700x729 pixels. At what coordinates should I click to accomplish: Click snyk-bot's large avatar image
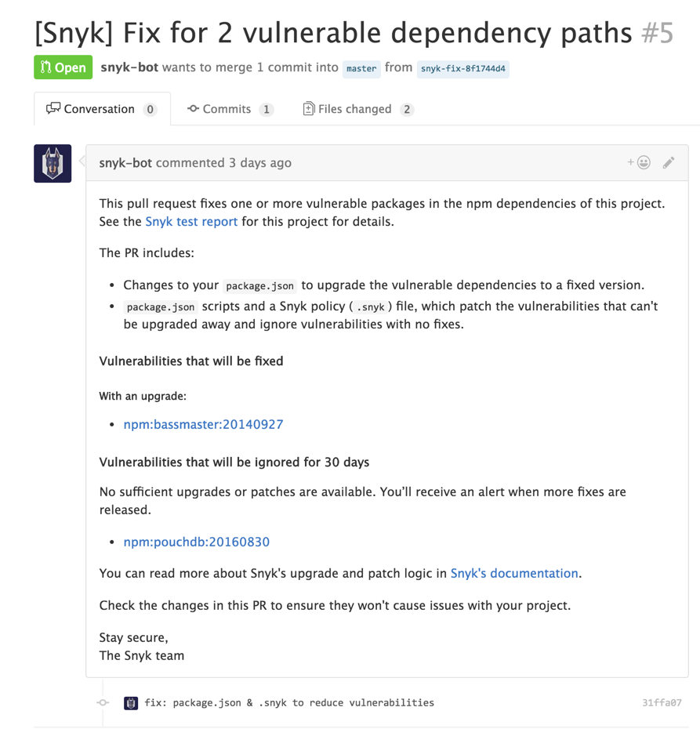(x=51, y=163)
